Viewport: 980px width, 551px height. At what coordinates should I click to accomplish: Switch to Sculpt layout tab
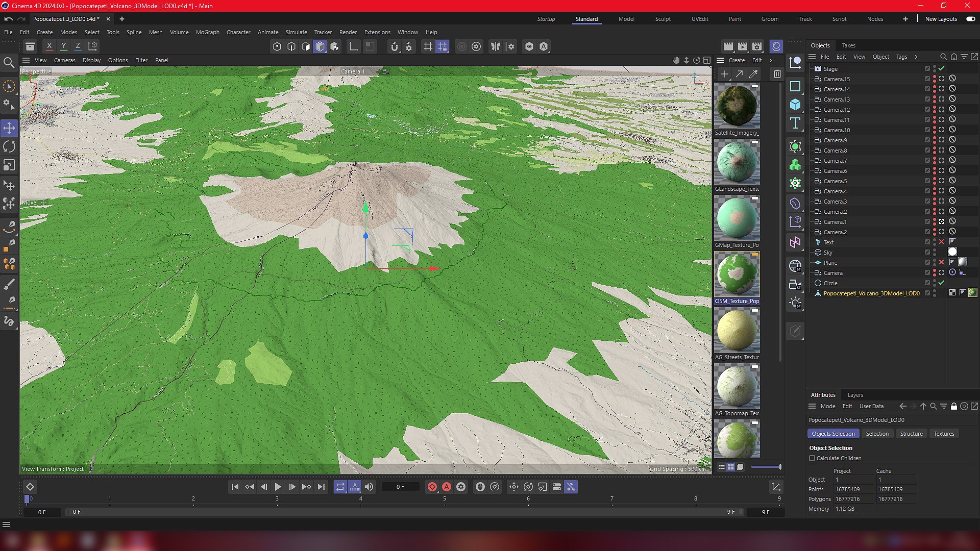pyautogui.click(x=663, y=19)
